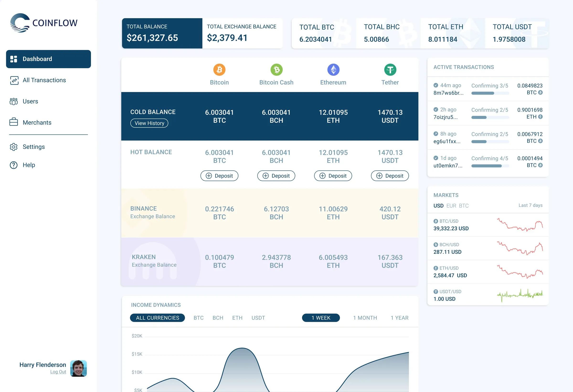The height and width of the screenshot is (392, 573).
Task: Click ETH coin icon on 0.9001698 transaction
Action: click(x=540, y=117)
